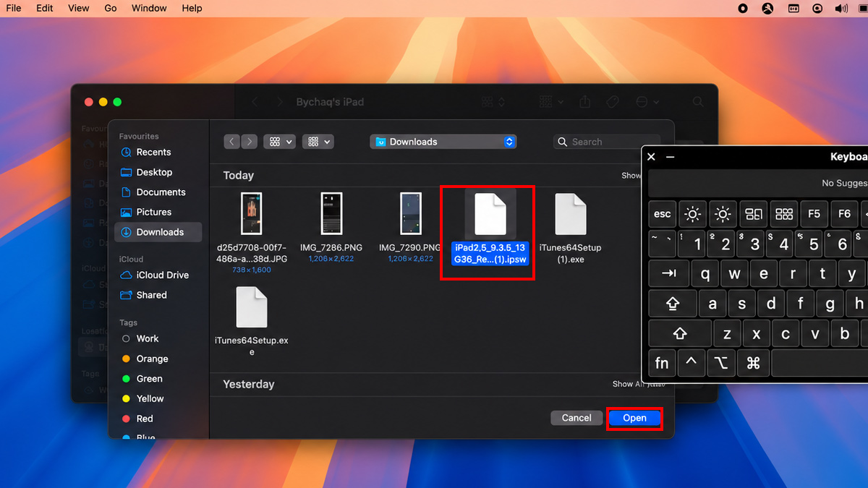Image resolution: width=868 pixels, height=488 pixels.
Task: Click the Open button
Action: point(634,418)
